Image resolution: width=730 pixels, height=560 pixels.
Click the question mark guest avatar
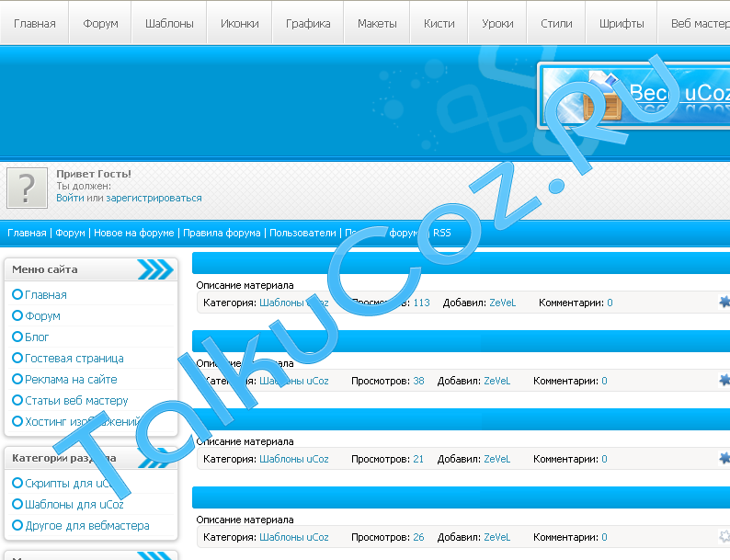click(x=28, y=188)
